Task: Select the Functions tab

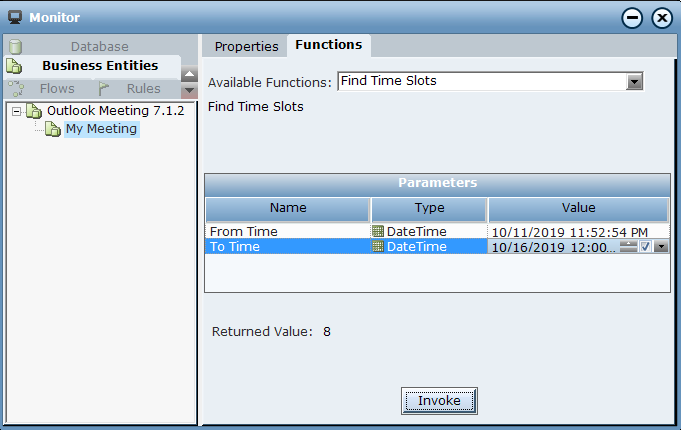Action: click(x=329, y=45)
